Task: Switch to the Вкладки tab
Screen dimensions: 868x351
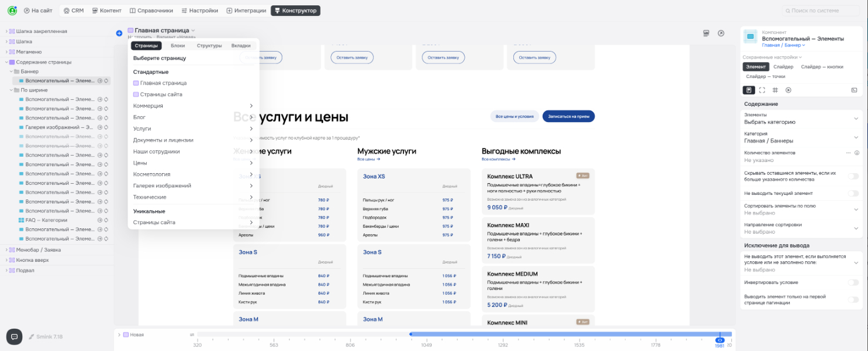Action: tap(241, 46)
